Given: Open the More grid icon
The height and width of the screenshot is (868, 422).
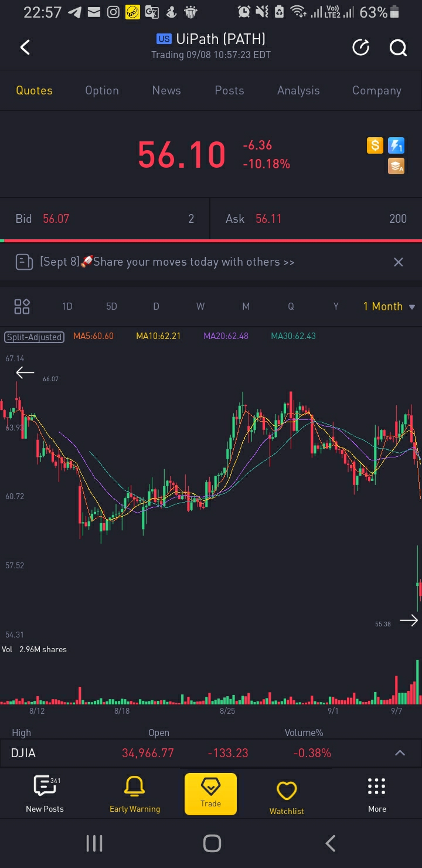Looking at the screenshot, I should click(x=377, y=786).
